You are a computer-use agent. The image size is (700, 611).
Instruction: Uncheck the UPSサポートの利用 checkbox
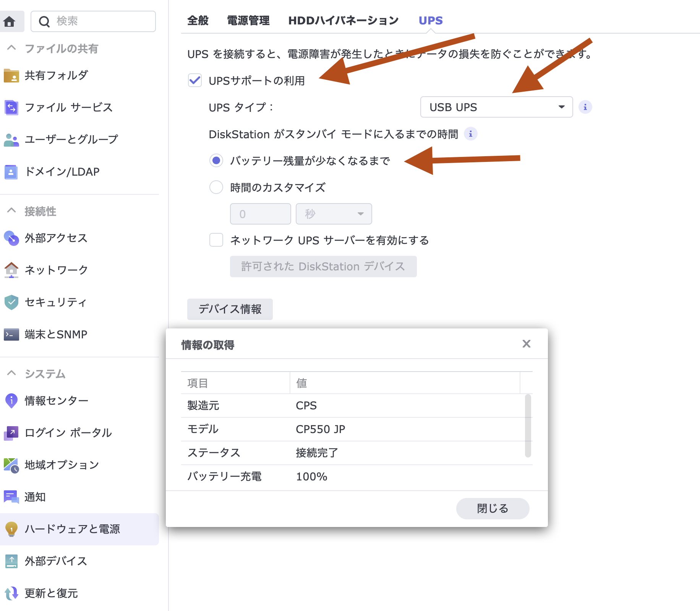[195, 81]
